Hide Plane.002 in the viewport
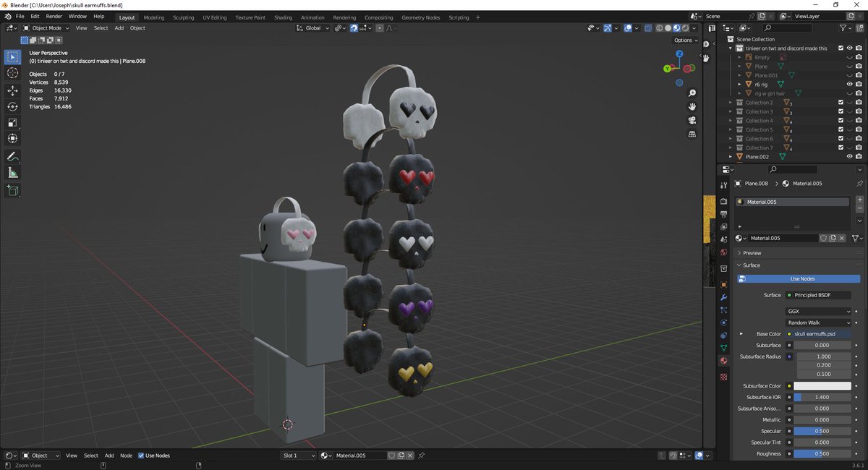The height and width of the screenshot is (470, 868). click(849, 156)
